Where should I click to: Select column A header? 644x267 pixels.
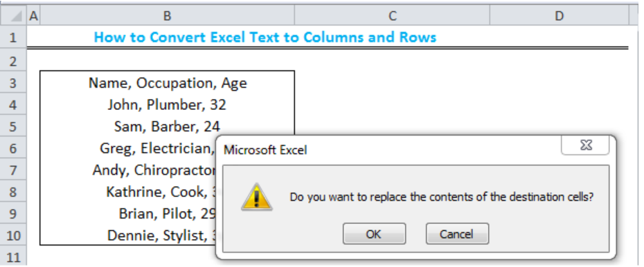pyautogui.click(x=34, y=16)
